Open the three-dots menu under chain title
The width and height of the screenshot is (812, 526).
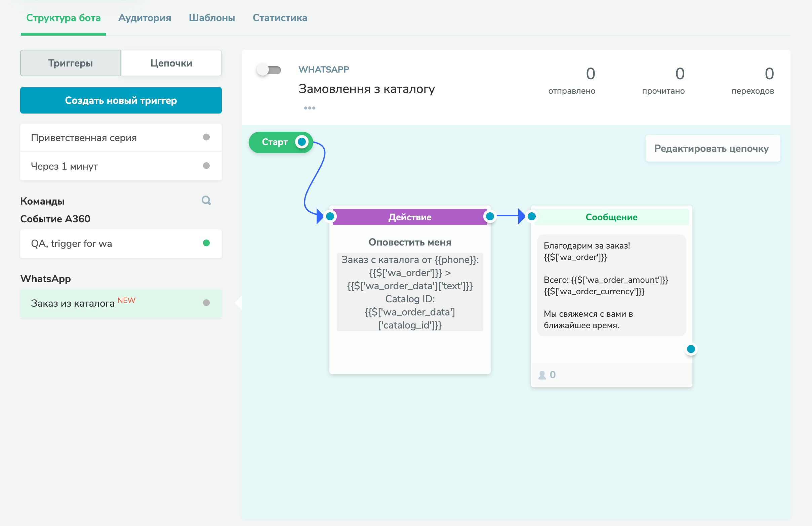point(310,108)
